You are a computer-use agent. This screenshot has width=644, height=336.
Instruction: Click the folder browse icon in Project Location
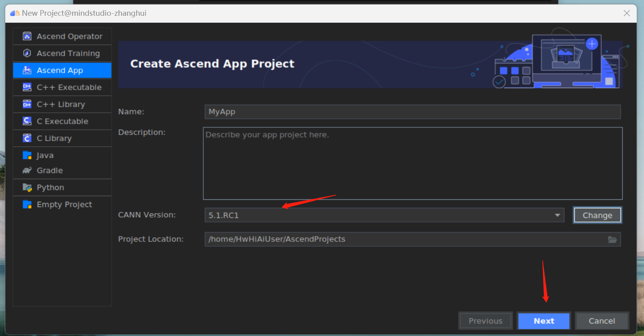[612, 239]
